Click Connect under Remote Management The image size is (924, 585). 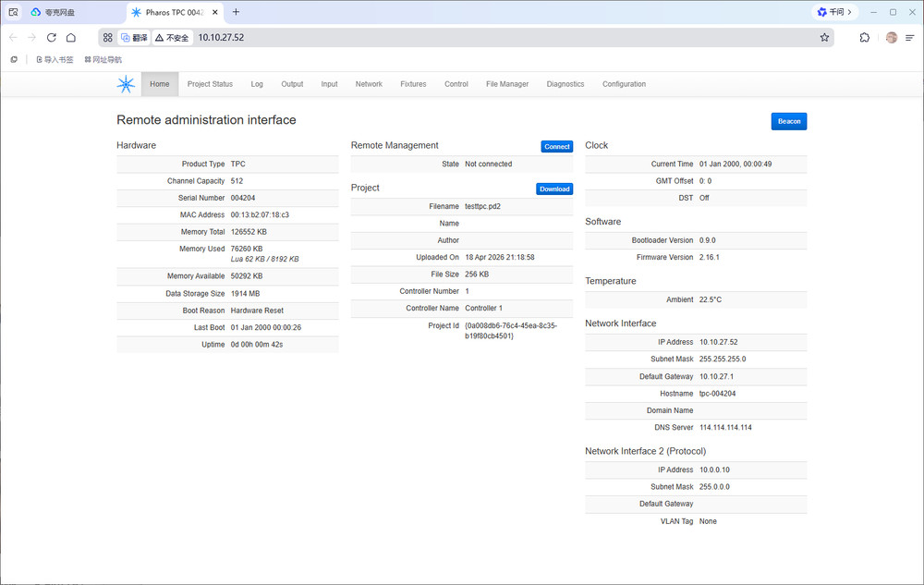click(x=556, y=146)
